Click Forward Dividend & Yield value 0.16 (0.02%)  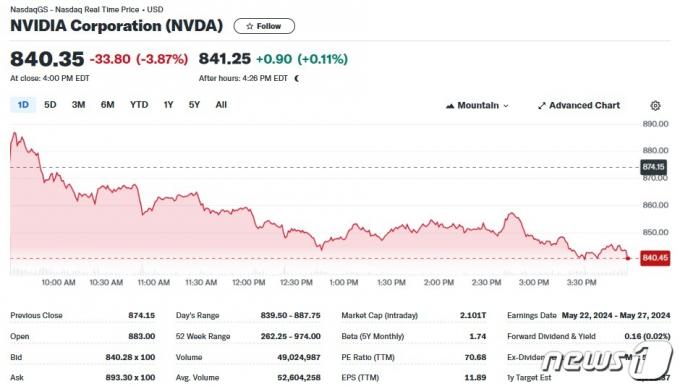[647, 336]
